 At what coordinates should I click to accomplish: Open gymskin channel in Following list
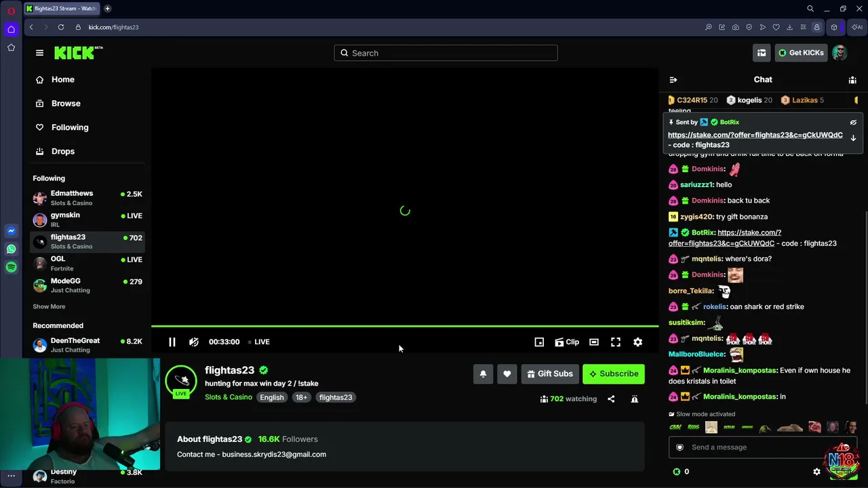pos(87,220)
